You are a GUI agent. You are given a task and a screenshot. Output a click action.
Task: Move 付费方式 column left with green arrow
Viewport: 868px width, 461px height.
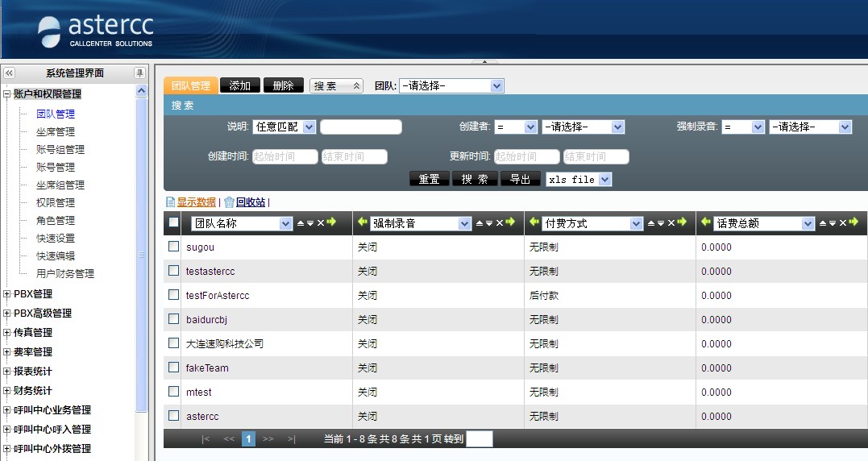[x=534, y=222]
